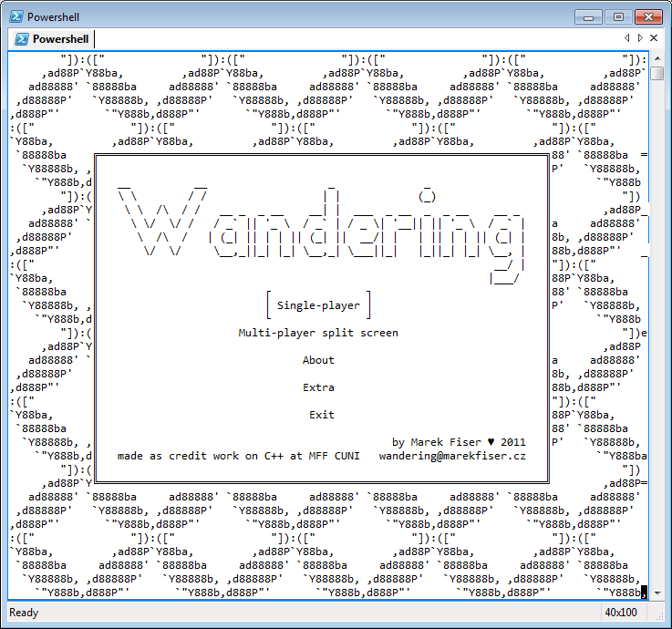Choose Multi-player split screen
This screenshot has height=629, width=672.
point(318,333)
